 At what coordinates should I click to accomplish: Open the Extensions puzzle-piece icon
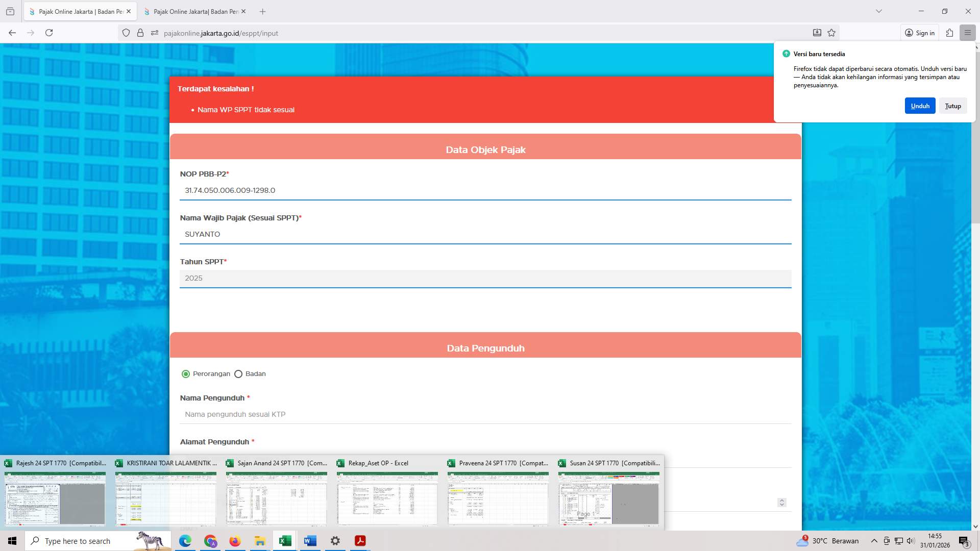tap(949, 33)
